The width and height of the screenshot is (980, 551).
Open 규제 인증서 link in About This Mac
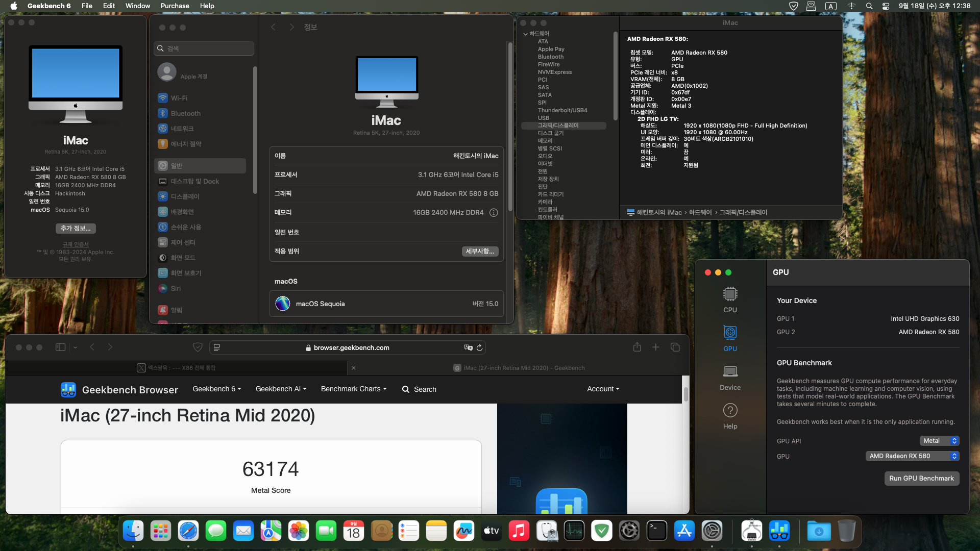(76, 244)
